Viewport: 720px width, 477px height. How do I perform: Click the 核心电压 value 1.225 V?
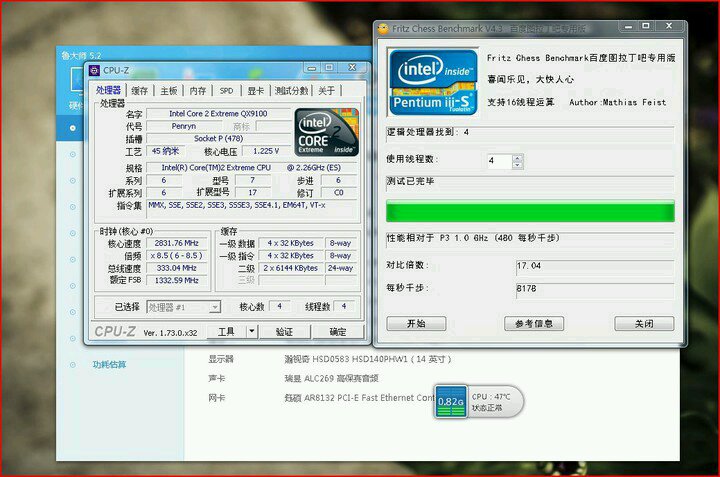tap(266, 151)
